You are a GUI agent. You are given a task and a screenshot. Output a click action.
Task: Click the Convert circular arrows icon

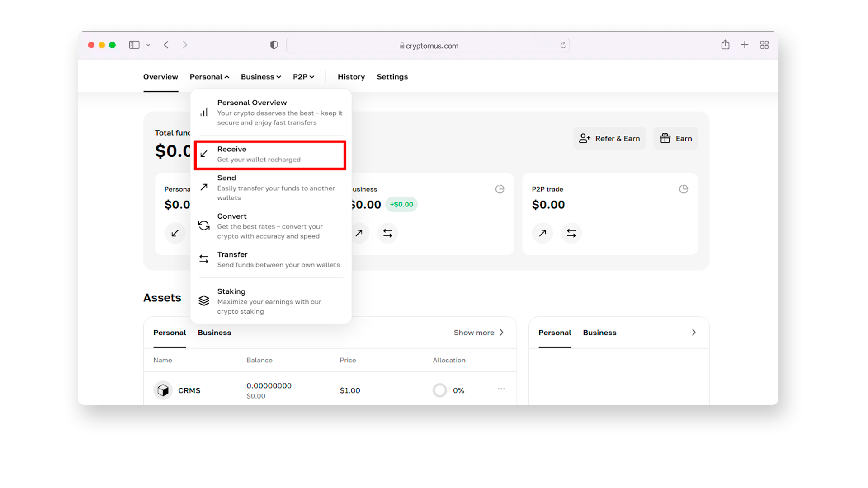[x=204, y=225]
